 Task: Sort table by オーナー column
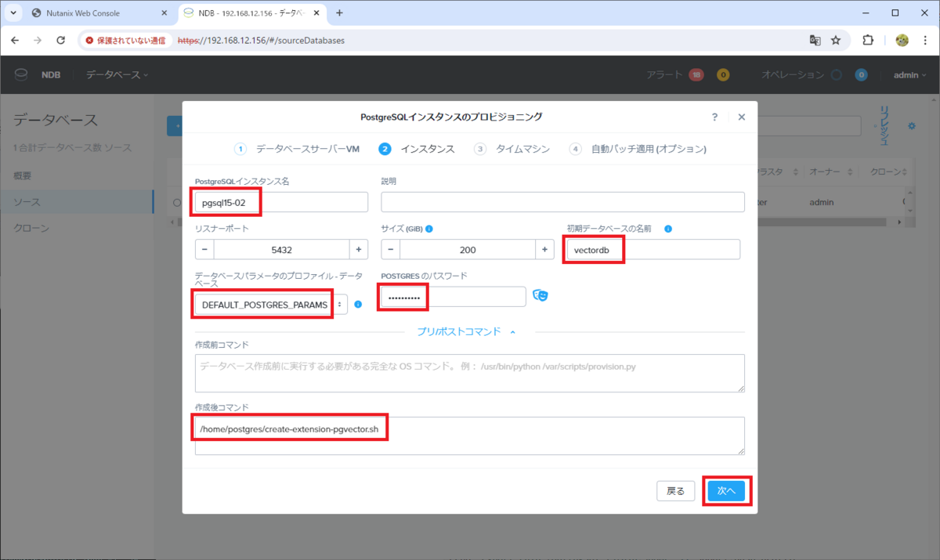point(830,172)
